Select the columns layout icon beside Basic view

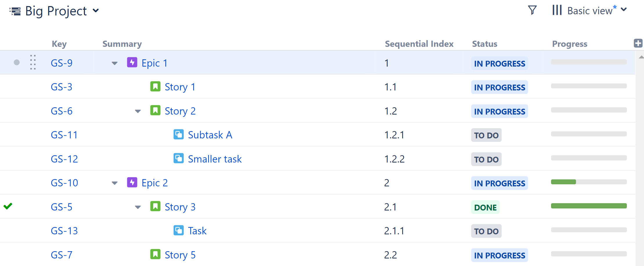(x=557, y=10)
